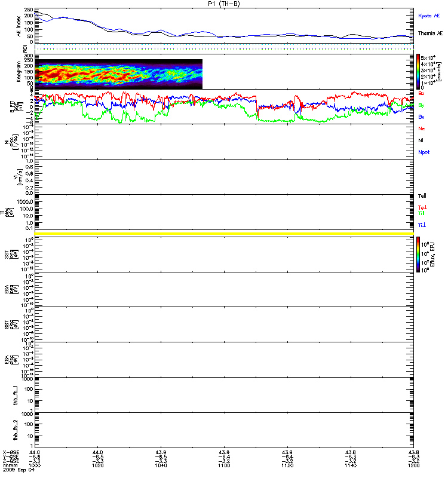Image resolution: width=448 pixels, height=478 pixels.
Task: Select the blue Ti perpendicular legend label
Action: point(422,225)
